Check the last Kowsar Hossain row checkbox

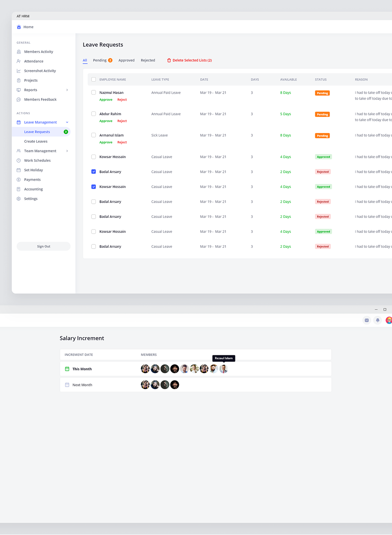pyautogui.click(x=94, y=232)
